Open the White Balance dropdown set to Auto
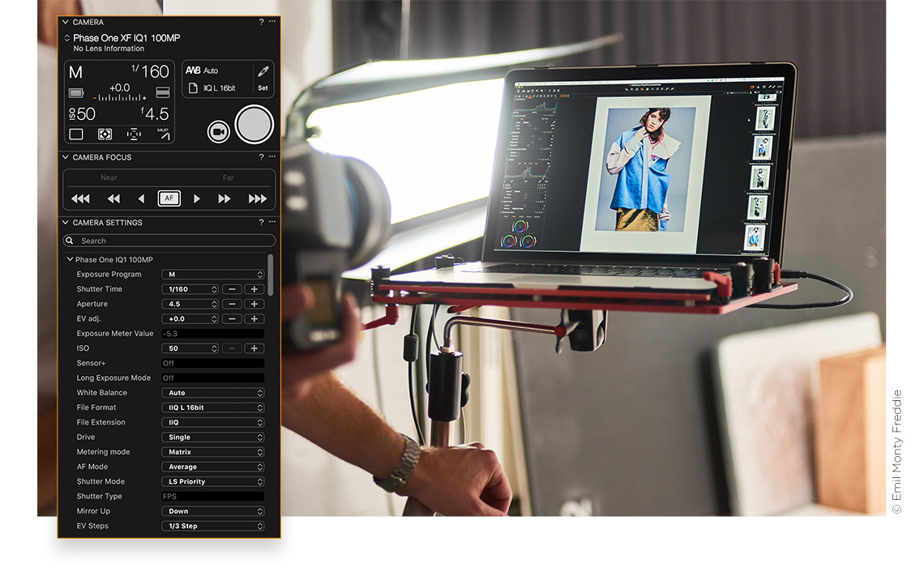Image resolution: width=924 pixels, height=568 pixels. point(212,393)
